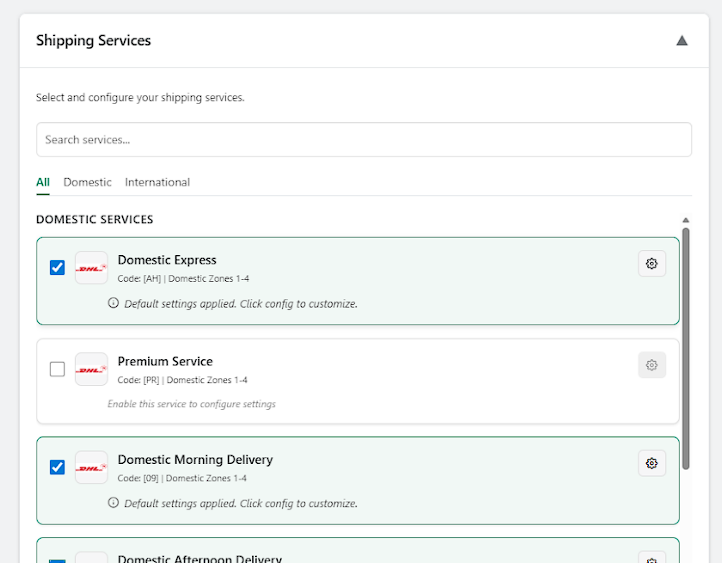Viewport: 722px width, 563px height.
Task: Click DHL logo beside Domestic Morning Delivery
Action: pyautogui.click(x=91, y=467)
